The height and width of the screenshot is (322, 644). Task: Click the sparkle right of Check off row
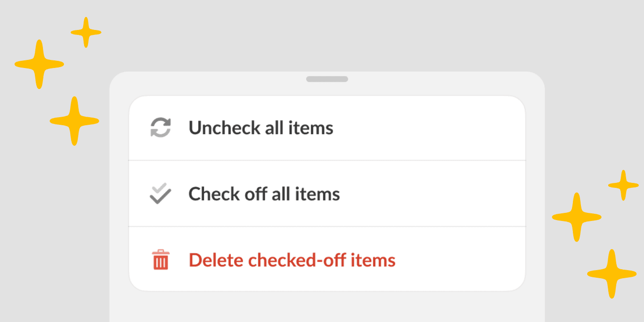pyautogui.click(x=576, y=217)
